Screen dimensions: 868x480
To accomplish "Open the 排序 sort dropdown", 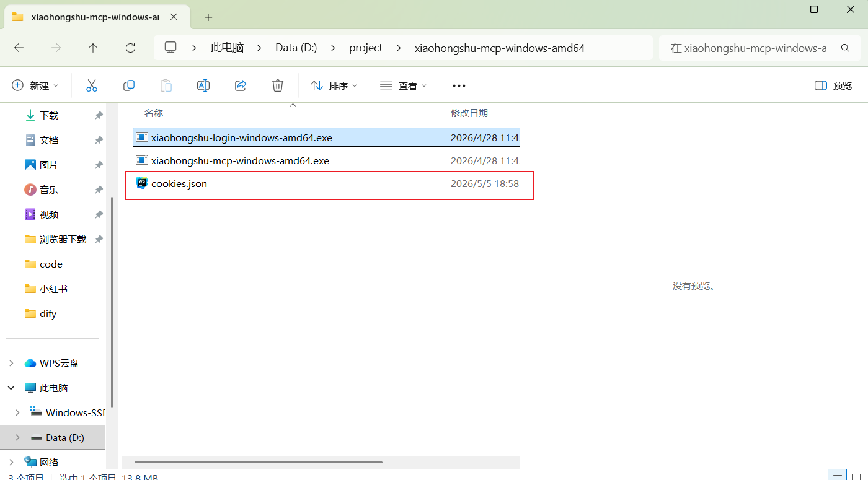I will [334, 85].
